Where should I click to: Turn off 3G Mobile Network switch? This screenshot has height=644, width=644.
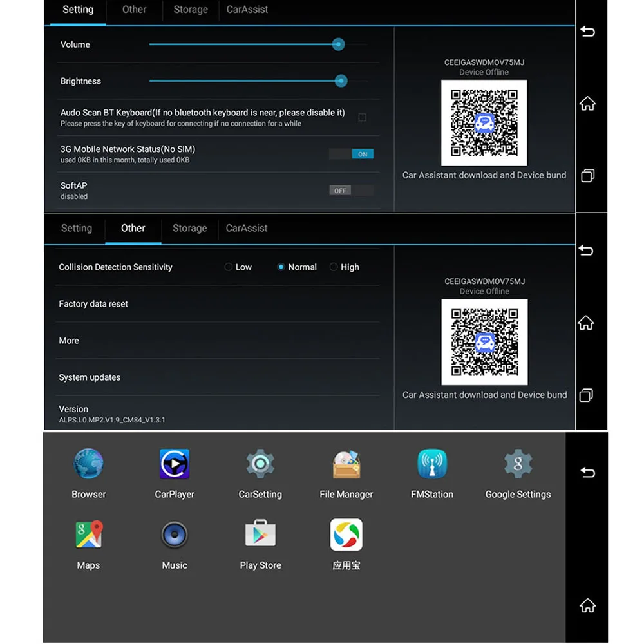(x=351, y=154)
